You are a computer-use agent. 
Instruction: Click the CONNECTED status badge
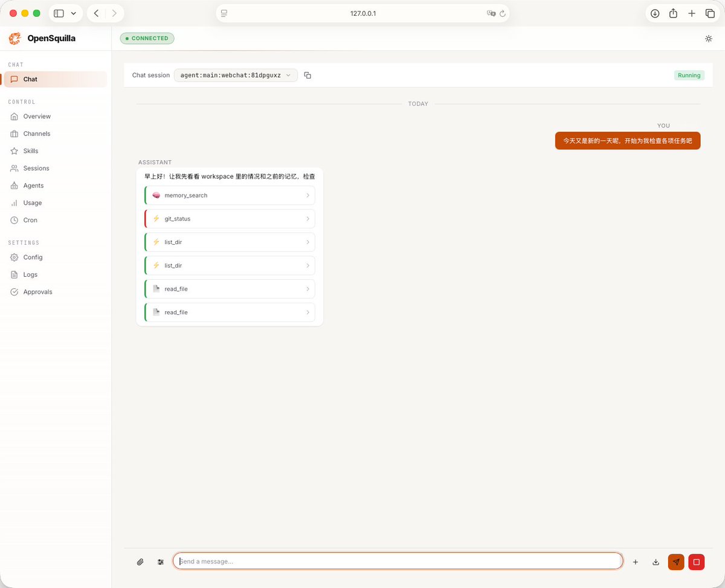pos(147,39)
